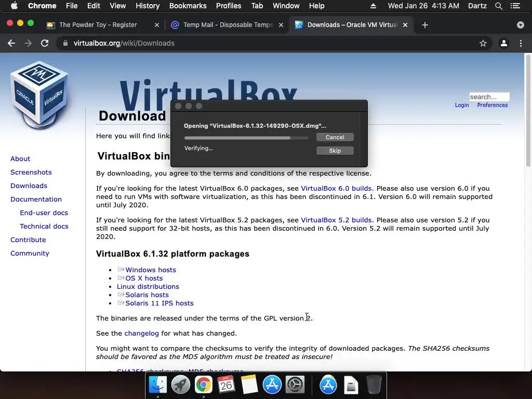Image resolution: width=532 pixels, height=399 pixels.
Task: Launch Launchpad rocket icon in Dock
Action: 180,385
